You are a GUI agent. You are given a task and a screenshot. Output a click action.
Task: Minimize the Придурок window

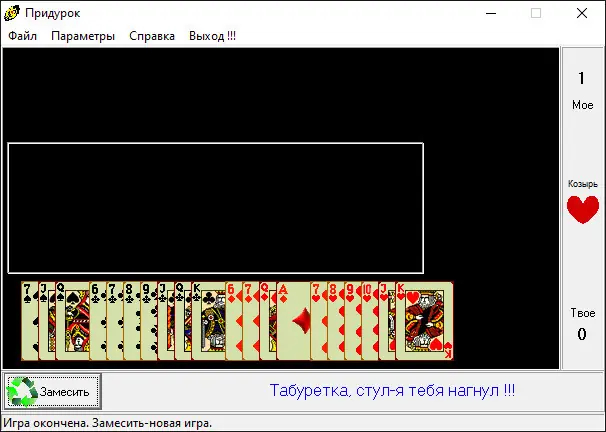(491, 13)
